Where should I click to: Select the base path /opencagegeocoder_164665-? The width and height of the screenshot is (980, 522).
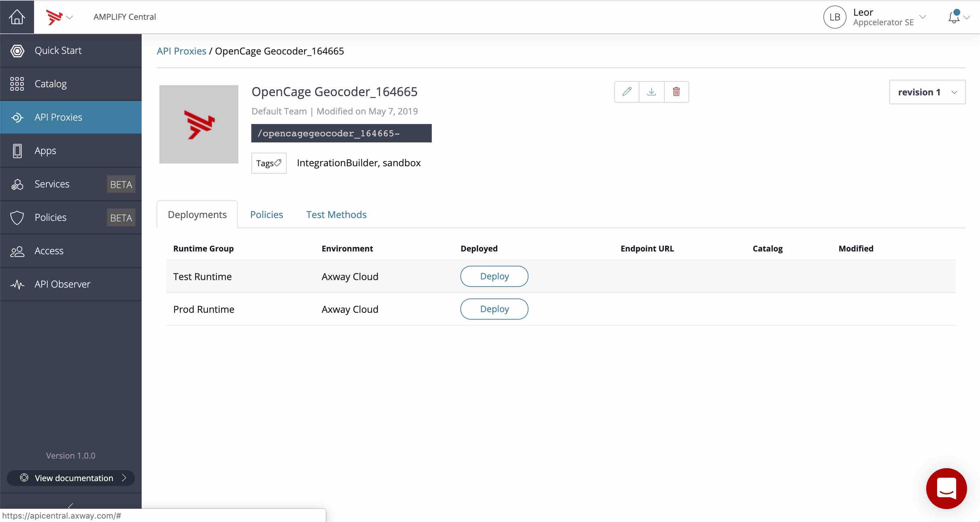341,133
